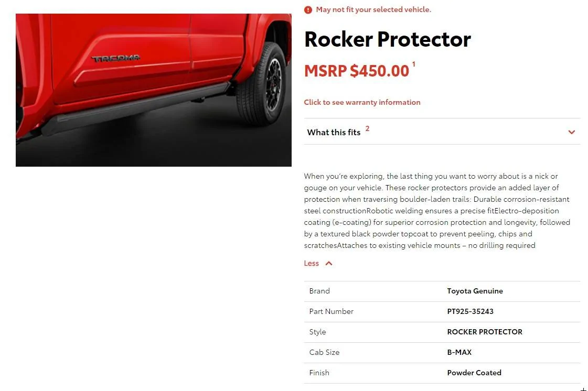This screenshot has height=391, width=588.
Task: Click footnote 1 beside the MSRP price
Action: pyautogui.click(x=413, y=64)
